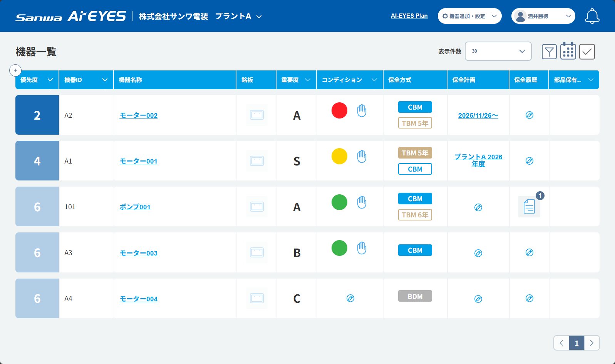This screenshot has width=615, height=364.
Task: Open モーター002 equipment link
Action: click(139, 115)
